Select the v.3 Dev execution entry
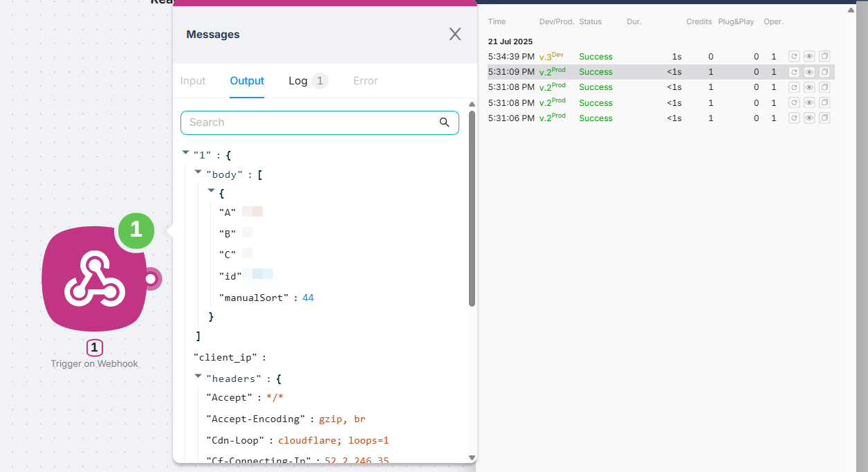 click(551, 57)
